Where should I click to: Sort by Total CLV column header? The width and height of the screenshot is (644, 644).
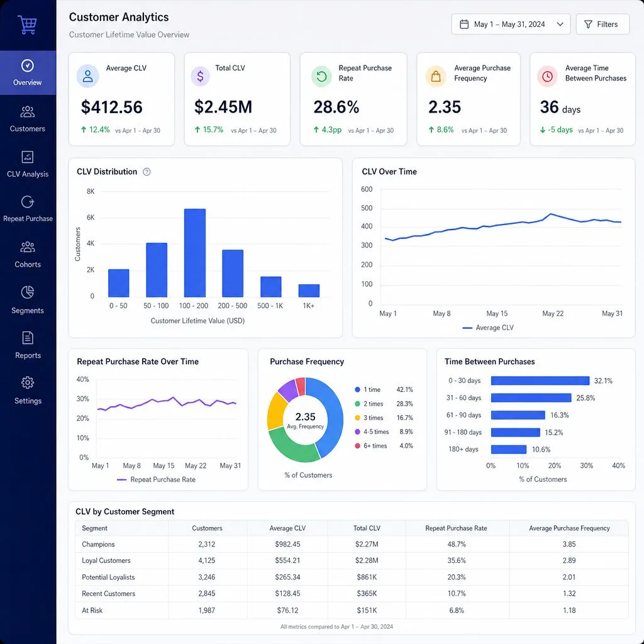(x=367, y=528)
